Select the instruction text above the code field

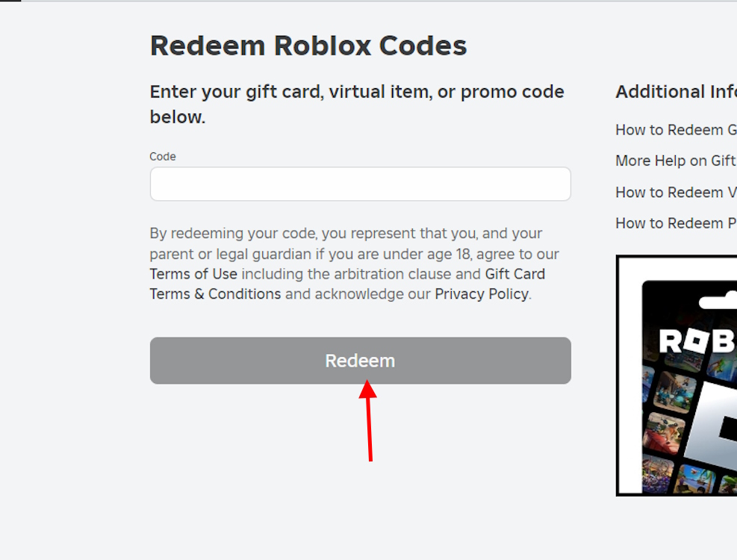click(357, 104)
